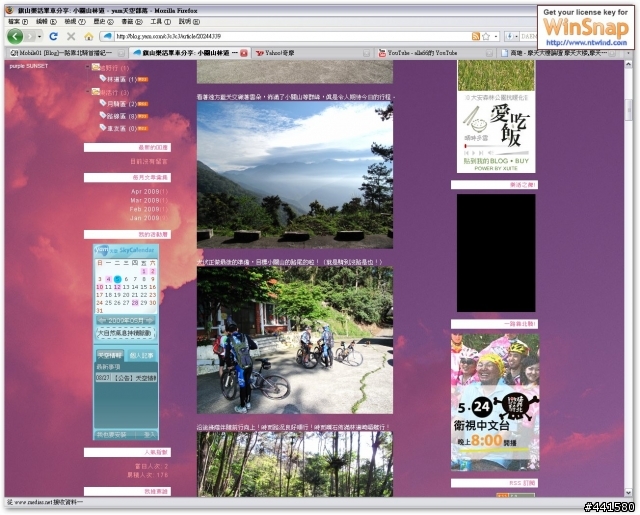The height and width of the screenshot is (515, 640).
Task: Select day 5 highlighted in the calendar
Action: [118, 279]
